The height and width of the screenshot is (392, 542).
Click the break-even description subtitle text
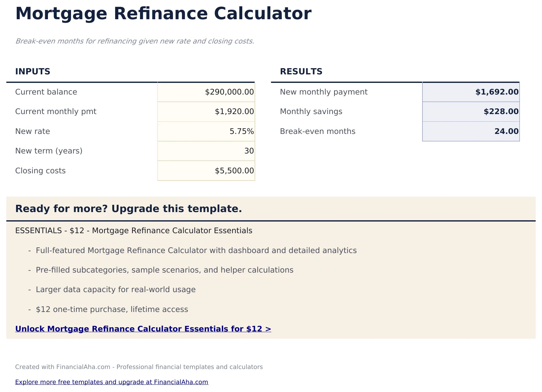click(135, 41)
